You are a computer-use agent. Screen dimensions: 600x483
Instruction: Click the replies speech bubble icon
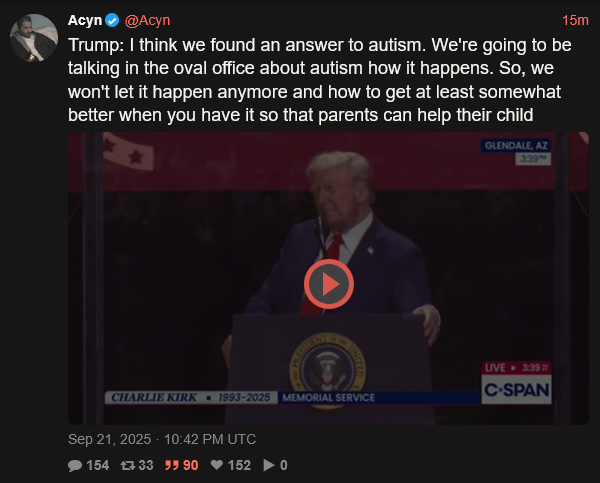(x=75, y=465)
